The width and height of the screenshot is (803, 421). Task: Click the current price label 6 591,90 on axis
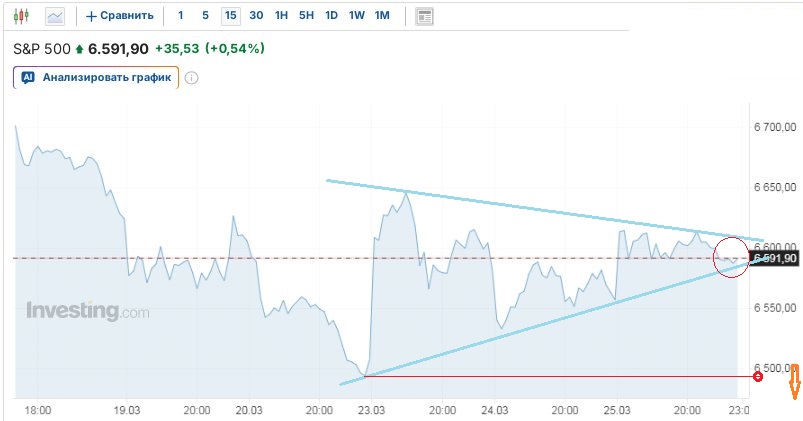coord(775,258)
